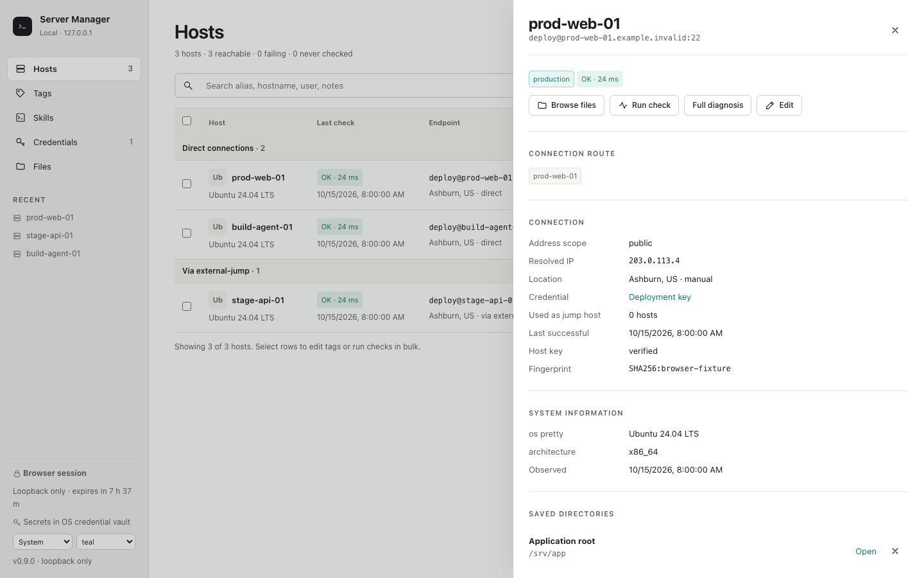Open the Skills section
The width and height of the screenshot is (924, 578).
[74, 118]
